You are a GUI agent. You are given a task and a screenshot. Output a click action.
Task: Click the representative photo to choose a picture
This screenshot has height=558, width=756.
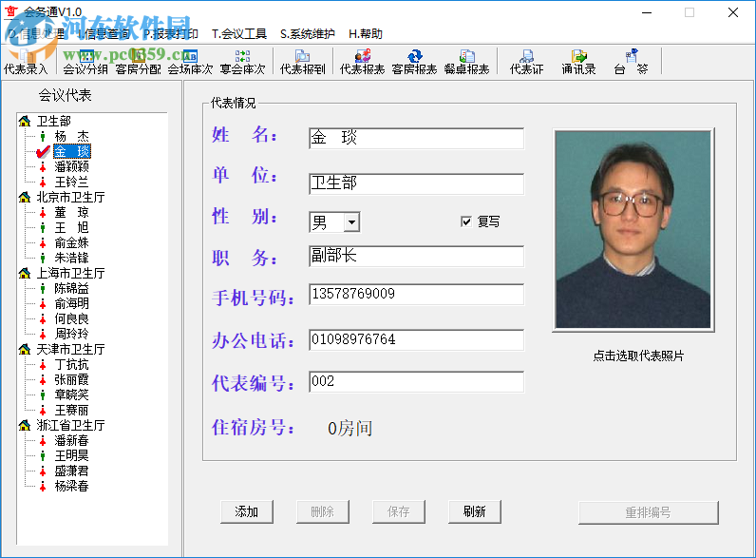click(x=633, y=230)
